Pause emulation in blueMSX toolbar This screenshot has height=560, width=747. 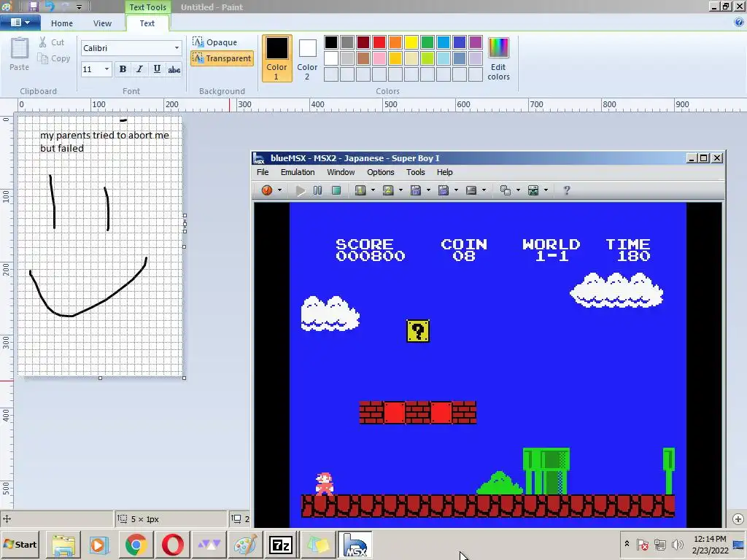point(318,190)
